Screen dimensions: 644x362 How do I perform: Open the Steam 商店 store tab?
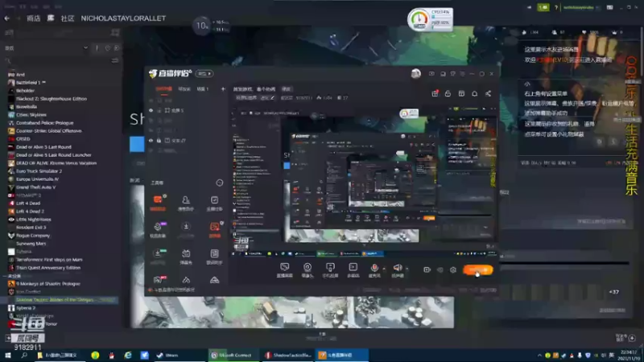point(33,18)
